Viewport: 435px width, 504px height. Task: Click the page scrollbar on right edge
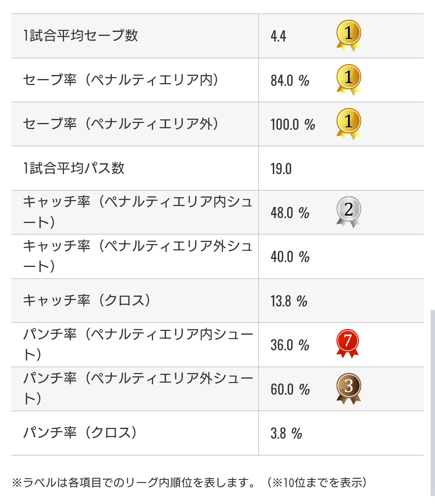[x=433, y=402]
